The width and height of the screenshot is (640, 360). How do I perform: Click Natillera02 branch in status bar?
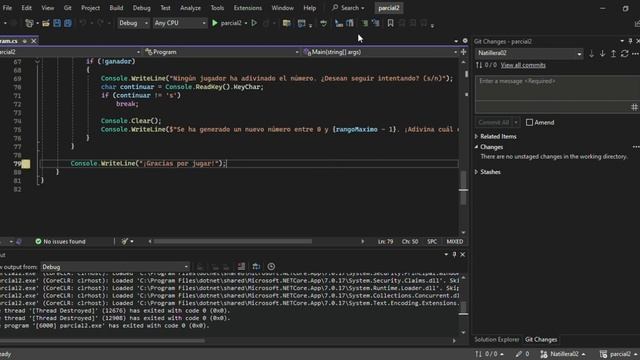563,354
